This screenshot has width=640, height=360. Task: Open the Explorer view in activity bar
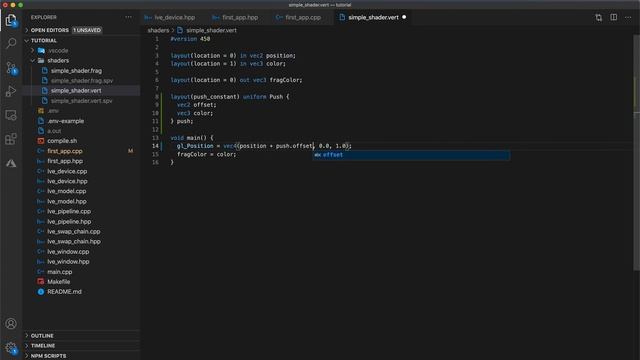(x=11, y=20)
